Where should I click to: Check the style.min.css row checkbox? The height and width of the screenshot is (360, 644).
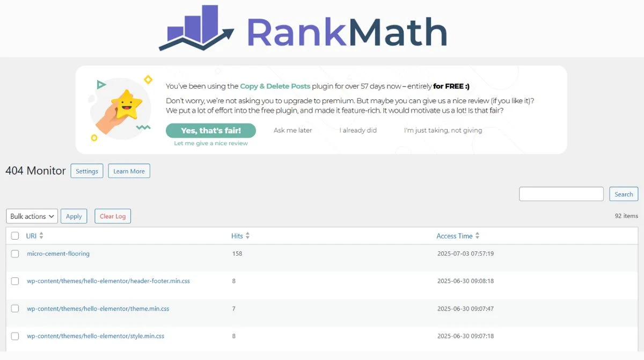pyautogui.click(x=15, y=336)
